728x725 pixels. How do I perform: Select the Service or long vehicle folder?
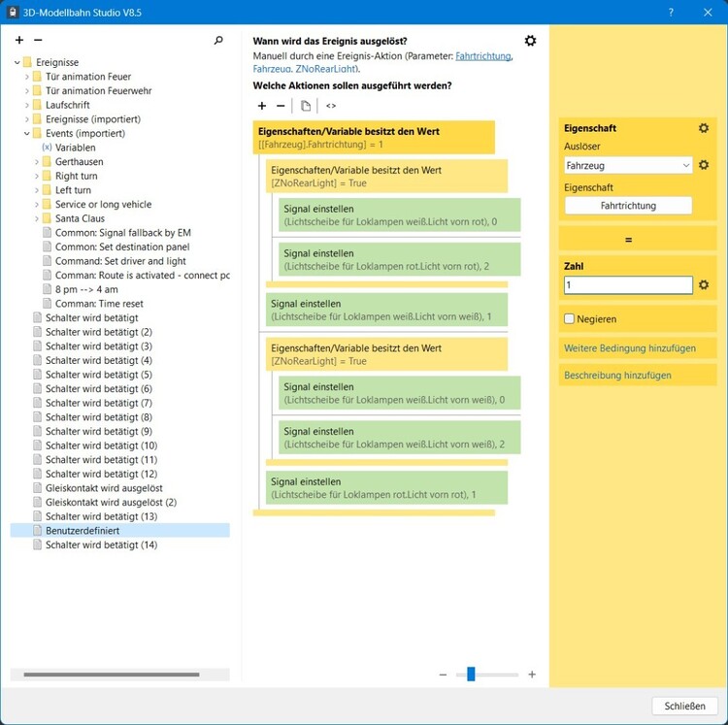tap(103, 204)
